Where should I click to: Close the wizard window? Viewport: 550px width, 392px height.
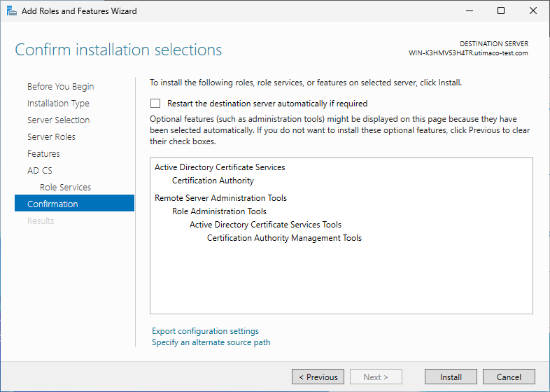tap(533, 11)
